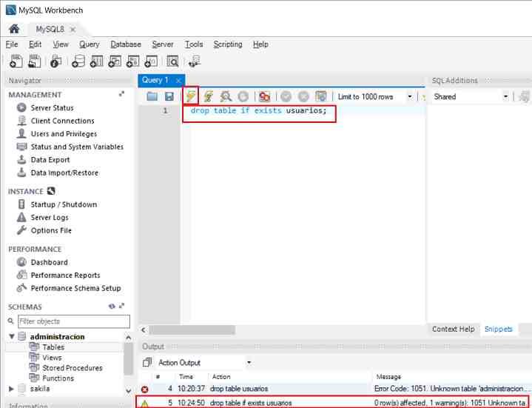Click the Dashboard performance item
532x408 pixels.
[x=49, y=262]
